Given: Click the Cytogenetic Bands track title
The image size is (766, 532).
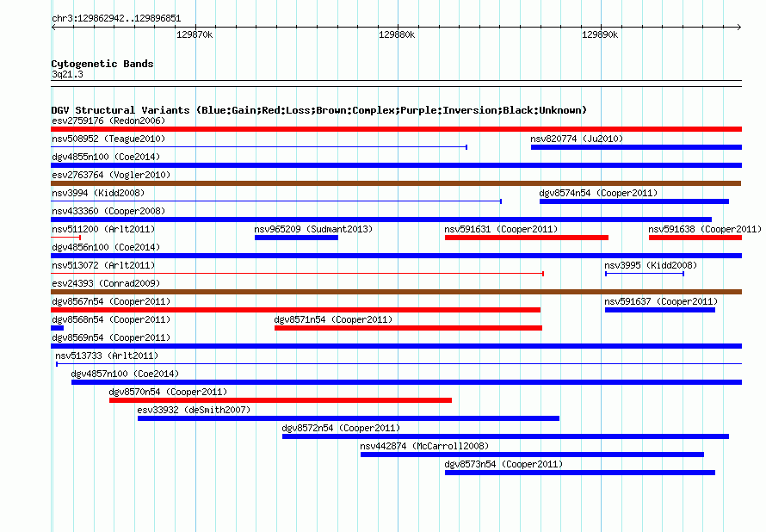Looking at the screenshot, I should click(102, 64).
